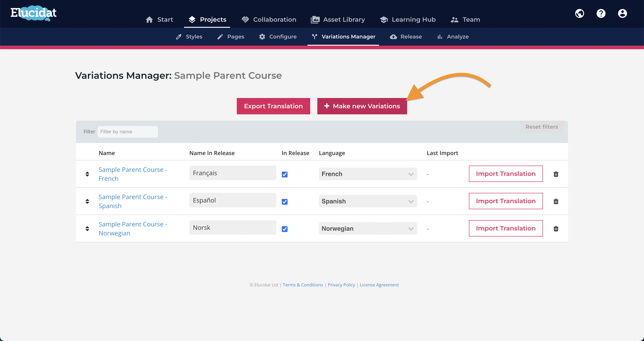Click the Filter by name field
This screenshot has width=644, height=341.
coord(127,132)
